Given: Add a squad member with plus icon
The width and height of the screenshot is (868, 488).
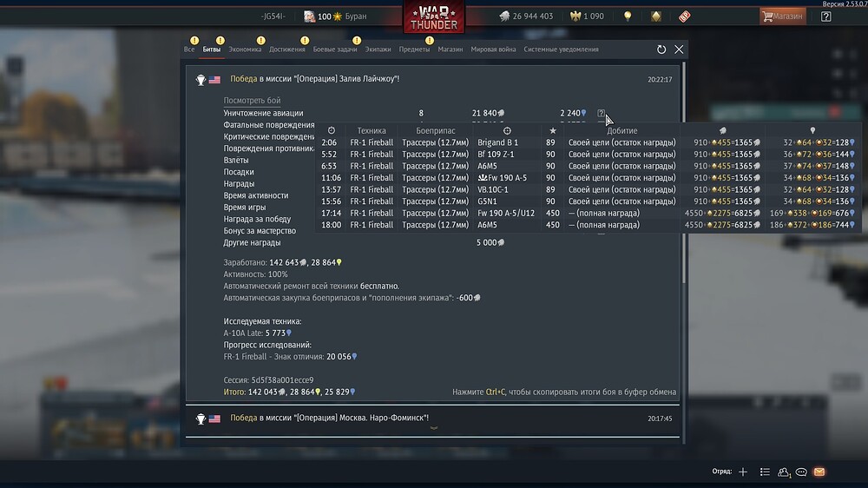Looking at the screenshot, I should (x=743, y=472).
